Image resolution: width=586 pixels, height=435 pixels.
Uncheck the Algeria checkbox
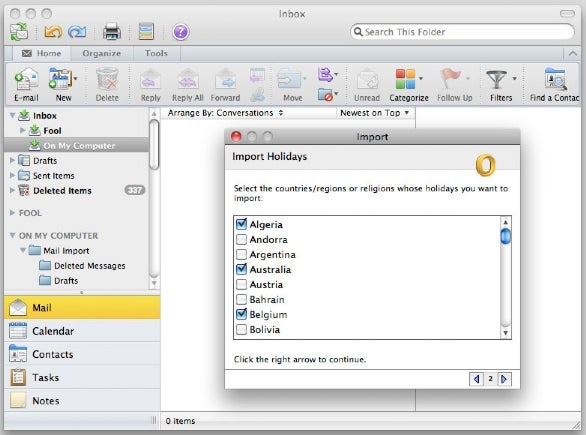pos(241,224)
